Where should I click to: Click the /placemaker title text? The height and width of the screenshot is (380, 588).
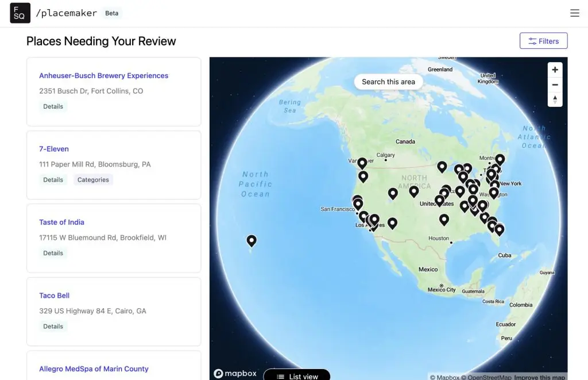[67, 13]
